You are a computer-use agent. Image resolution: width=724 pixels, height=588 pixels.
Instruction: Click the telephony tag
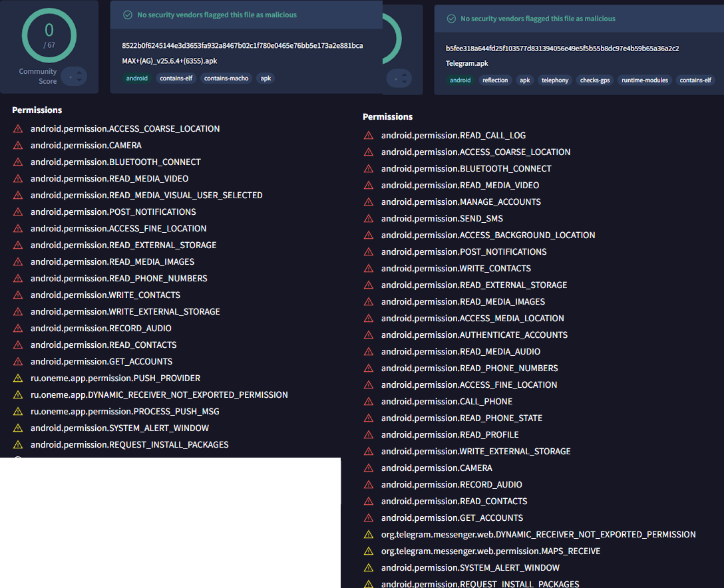coord(554,80)
